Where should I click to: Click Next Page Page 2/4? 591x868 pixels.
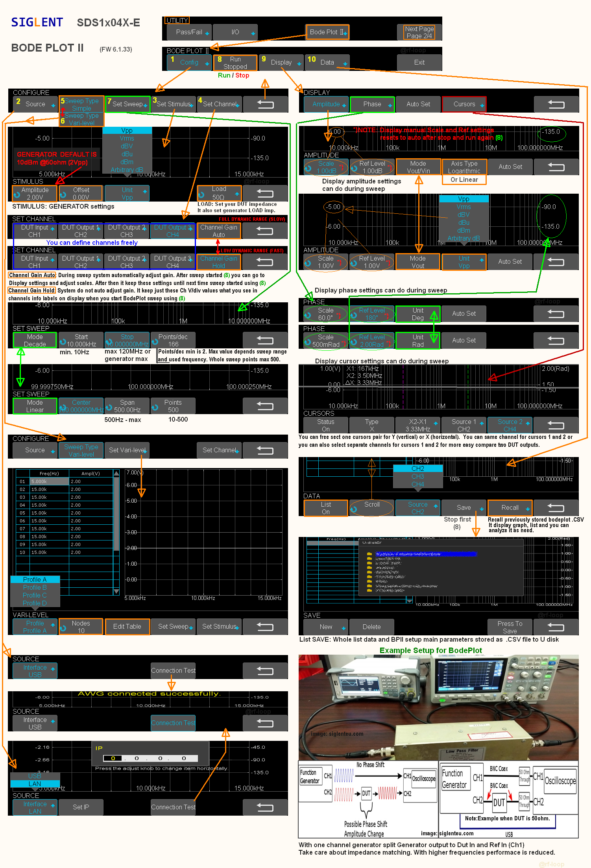(419, 32)
